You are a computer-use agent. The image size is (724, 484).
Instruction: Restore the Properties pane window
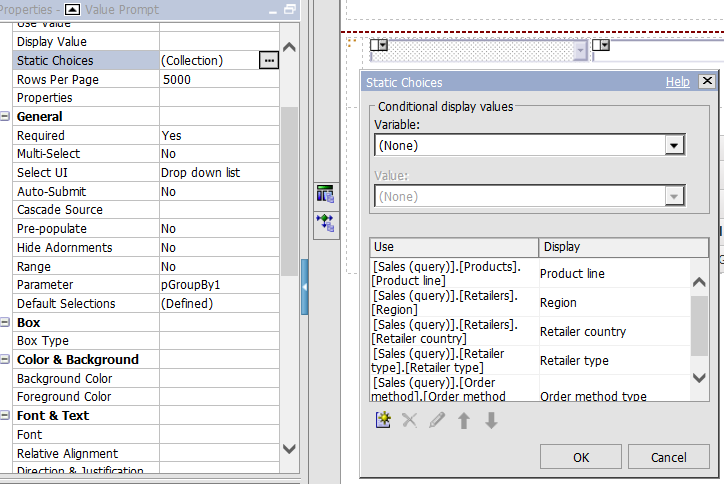(290, 9)
